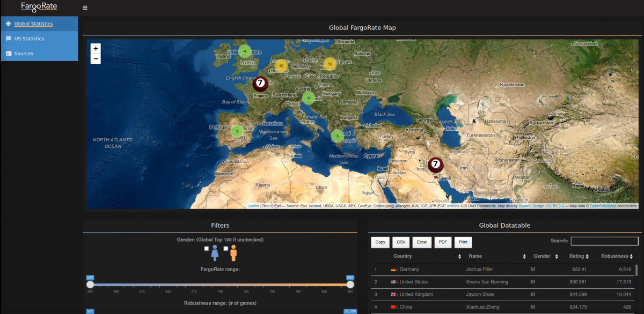The width and height of the screenshot is (644, 314).
Task: Export the datatable with the CSV button
Action: tap(401, 242)
